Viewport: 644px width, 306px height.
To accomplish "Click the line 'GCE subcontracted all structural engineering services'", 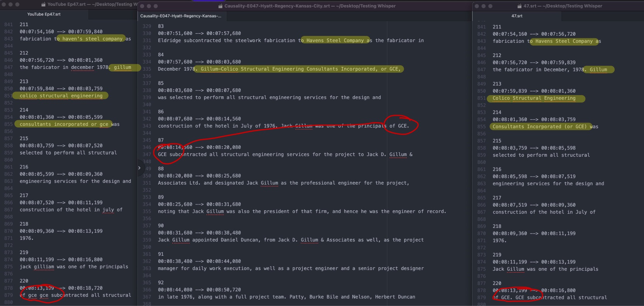I will coord(285,155).
